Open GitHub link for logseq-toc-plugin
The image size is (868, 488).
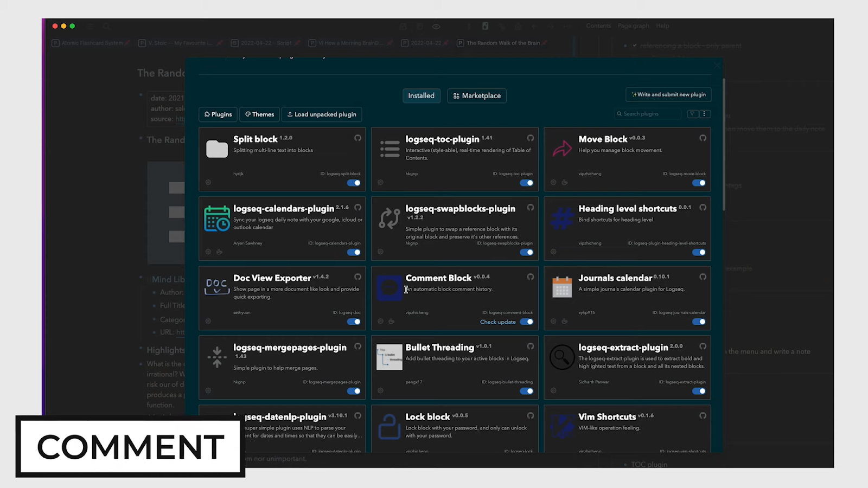[x=530, y=138]
